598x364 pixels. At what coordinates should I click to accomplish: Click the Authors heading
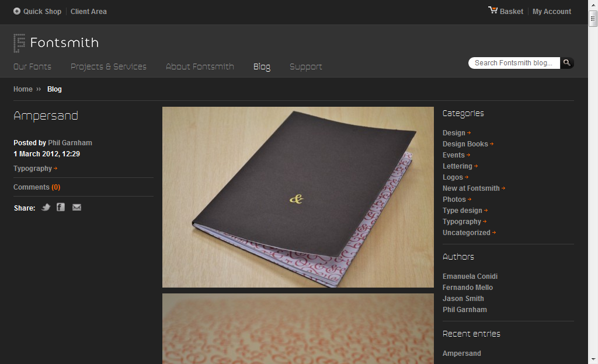(x=458, y=257)
